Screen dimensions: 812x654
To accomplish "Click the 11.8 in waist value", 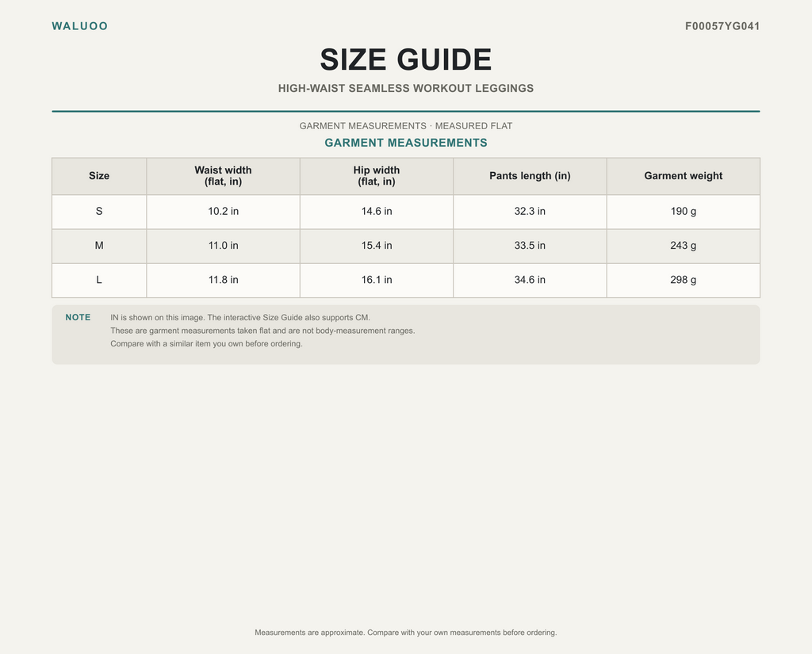I will (x=223, y=280).
